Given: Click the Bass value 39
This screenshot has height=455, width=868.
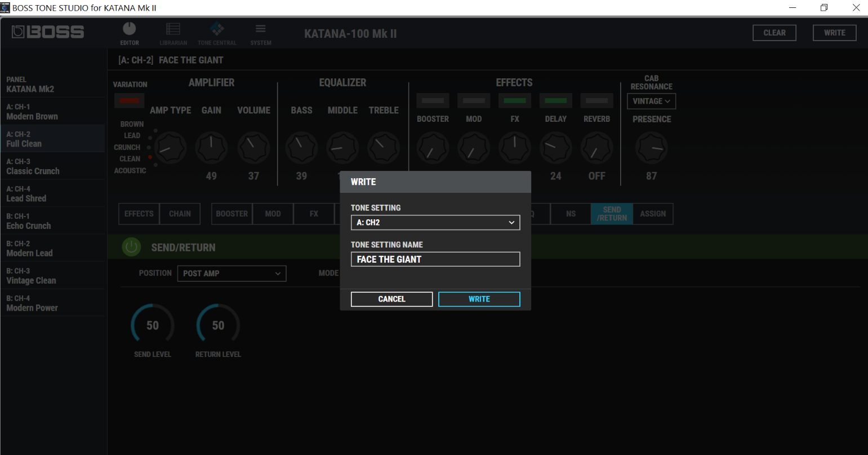Looking at the screenshot, I should [301, 176].
